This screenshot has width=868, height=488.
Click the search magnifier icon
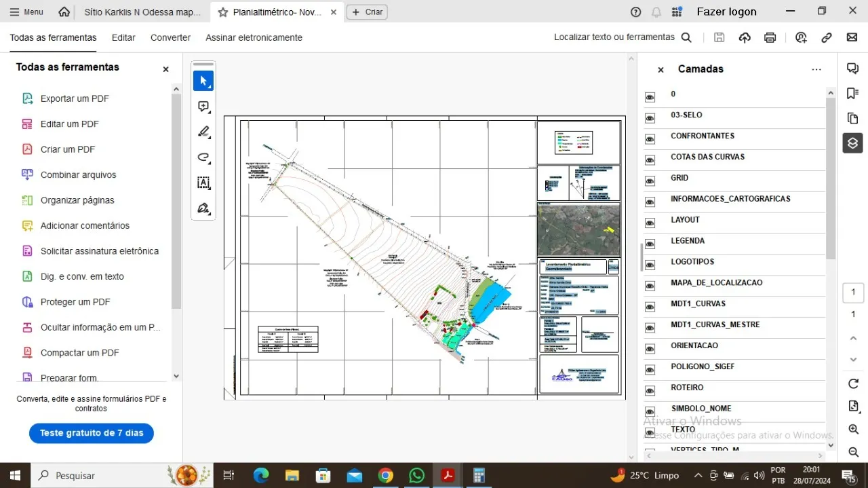[x=686, y=38]
